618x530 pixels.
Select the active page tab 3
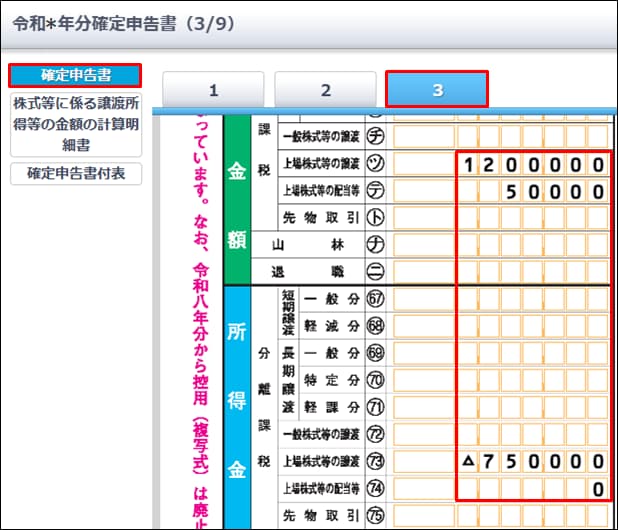coord(437,89)
